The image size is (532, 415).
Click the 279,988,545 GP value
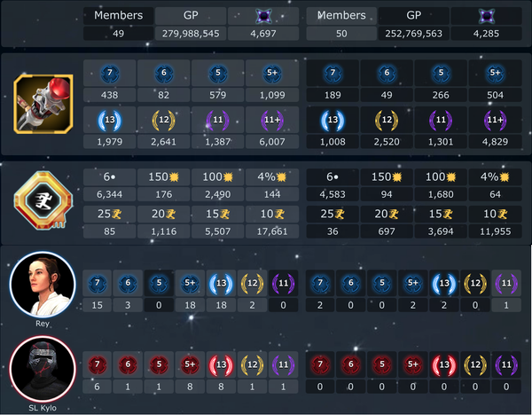tap(191, 34)
